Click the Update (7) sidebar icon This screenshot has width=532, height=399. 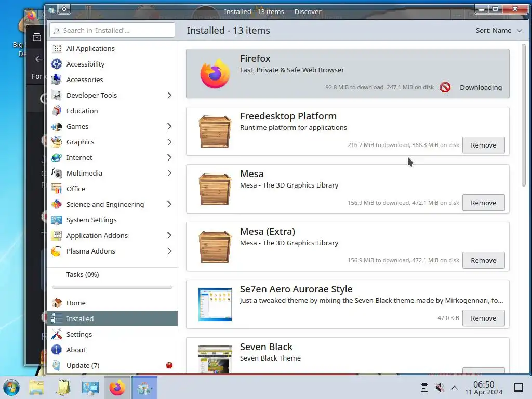pos(56,365)
